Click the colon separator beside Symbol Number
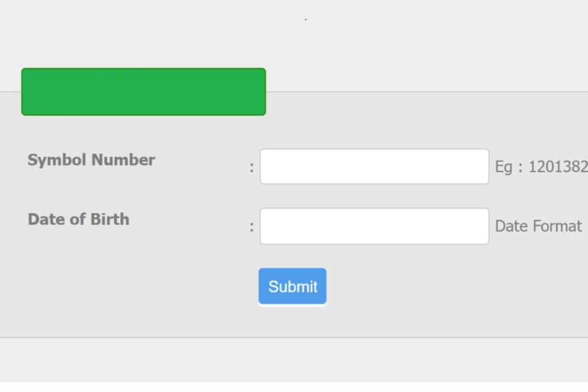This screenshot has height=392, width=588. click(252, 166)
